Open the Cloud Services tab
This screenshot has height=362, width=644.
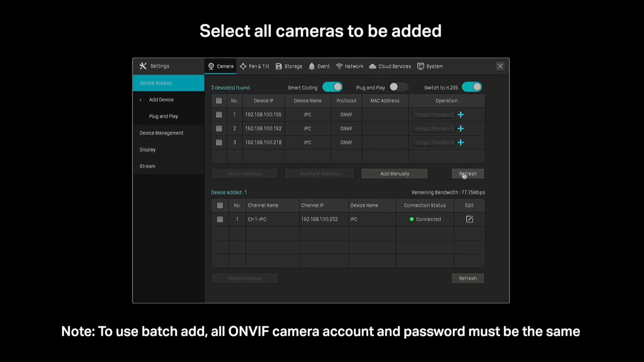(x=390, y=66)
